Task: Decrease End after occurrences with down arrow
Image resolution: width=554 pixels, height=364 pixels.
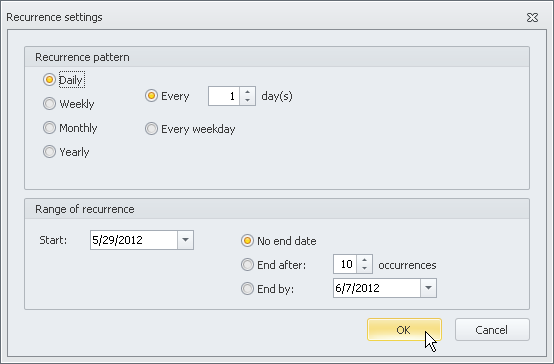Action: pyautogui.click(x=364, y=268)
